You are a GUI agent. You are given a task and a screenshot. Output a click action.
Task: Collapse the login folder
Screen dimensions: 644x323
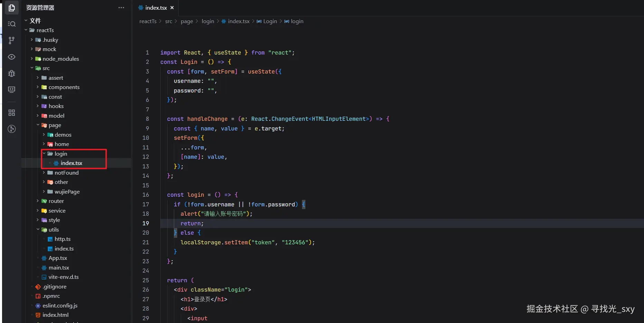60,154
